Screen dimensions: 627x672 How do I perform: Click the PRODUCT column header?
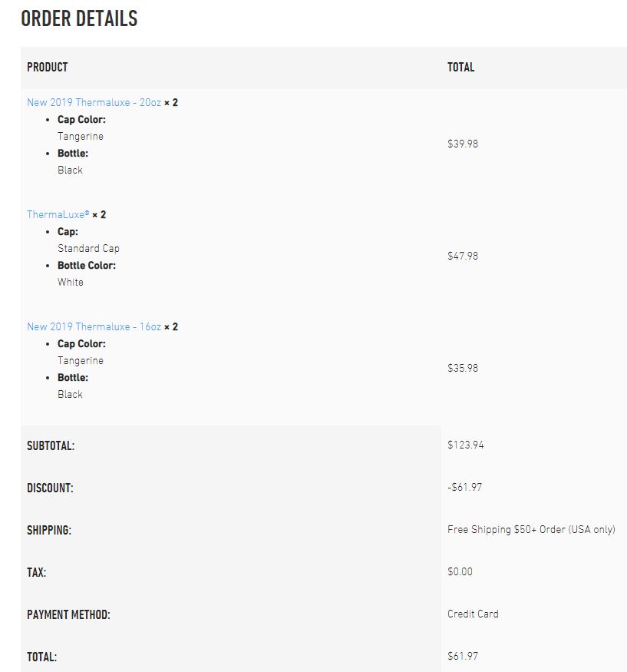coord(48,68)
